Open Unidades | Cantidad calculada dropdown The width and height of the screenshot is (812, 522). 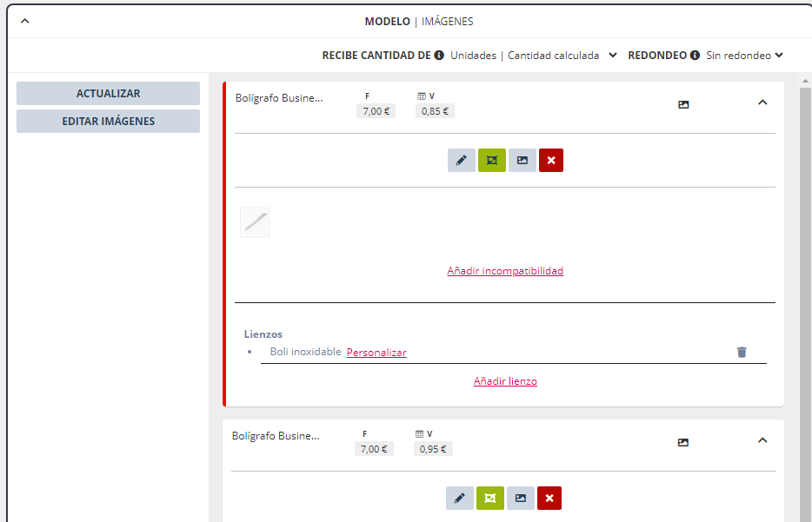(534, 56)
